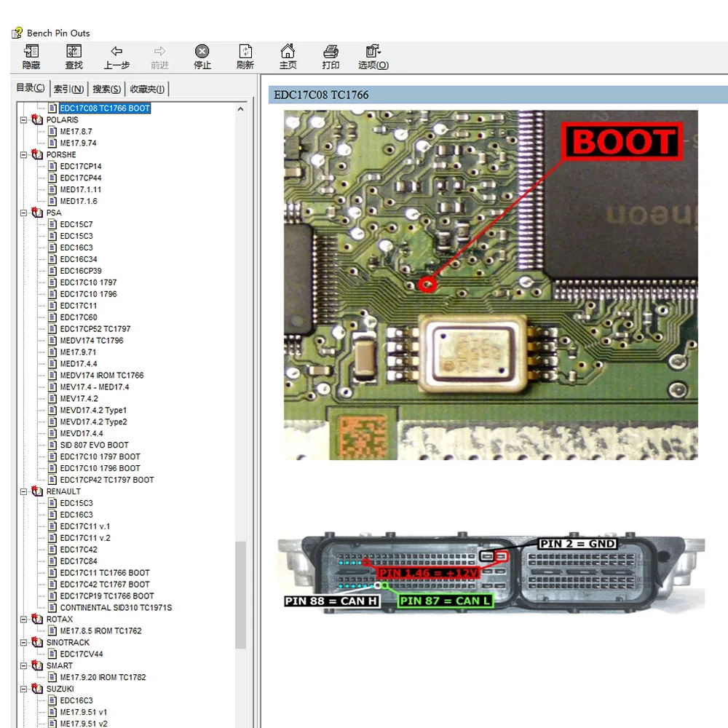The height and width of the screenshot is (728, 728).
Task: Click the ECU board BOOT image
Action: coord(490,285)
